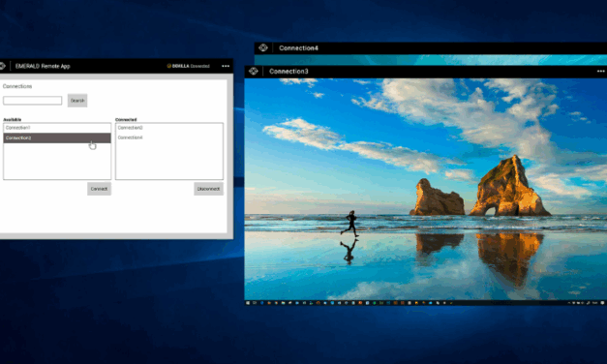
Task: Open the EMERALD Remote App three-dot menu
Action: (226, 66)
